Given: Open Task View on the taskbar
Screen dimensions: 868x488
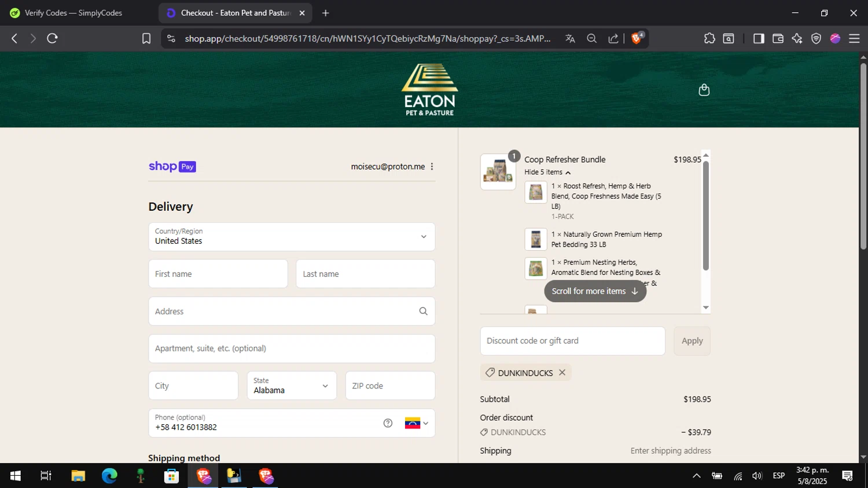Looking at the screenshot, I should [x=46, y=476].
